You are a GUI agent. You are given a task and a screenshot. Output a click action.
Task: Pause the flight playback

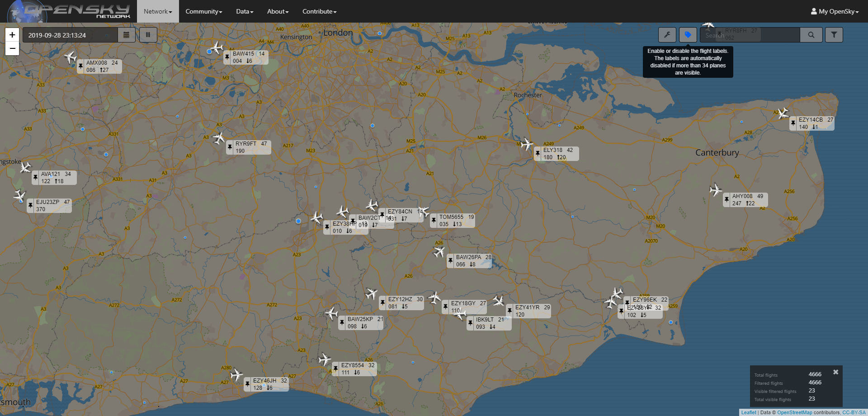pos(148,34)
